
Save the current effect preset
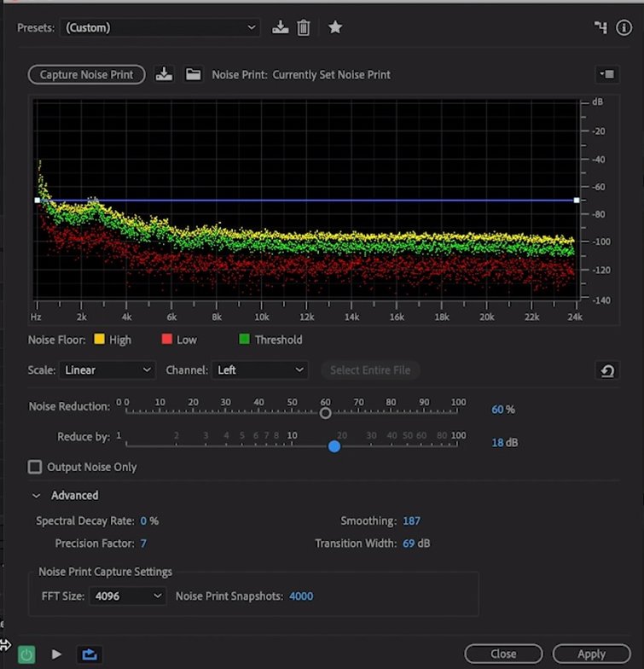click(x=280, y=28)
